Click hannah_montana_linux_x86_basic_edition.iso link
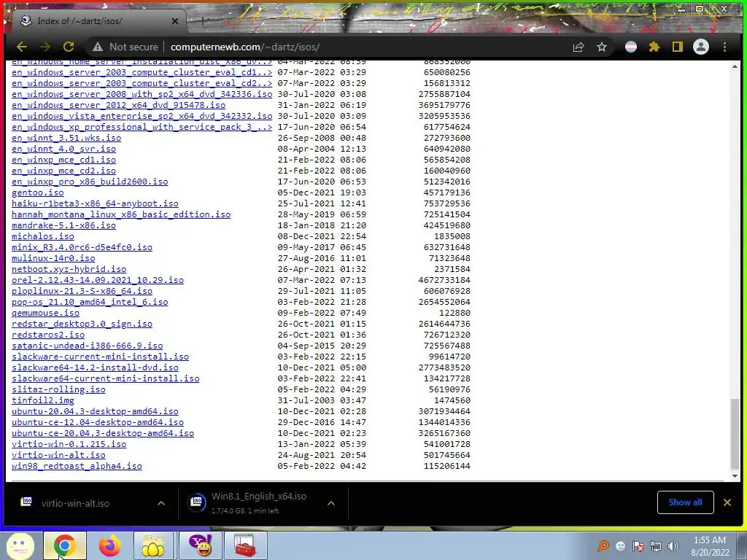This screenshot has height=560, width=747. tap(121, 214)
